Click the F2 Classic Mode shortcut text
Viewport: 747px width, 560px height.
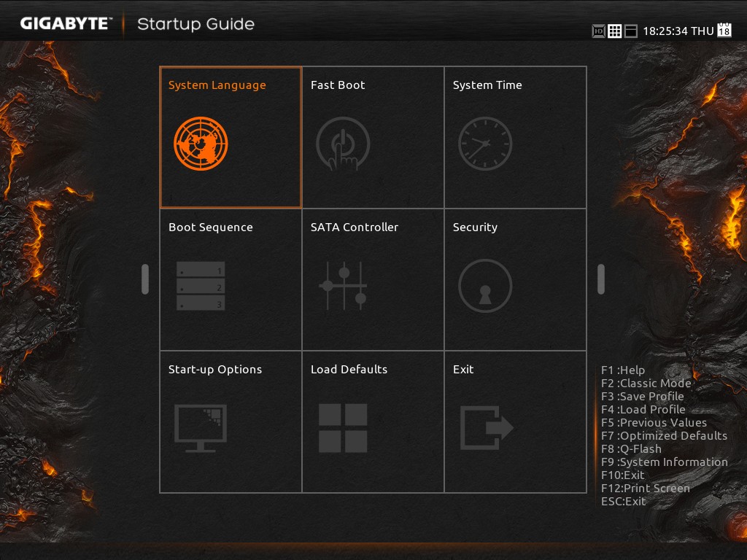click(646, 384)
